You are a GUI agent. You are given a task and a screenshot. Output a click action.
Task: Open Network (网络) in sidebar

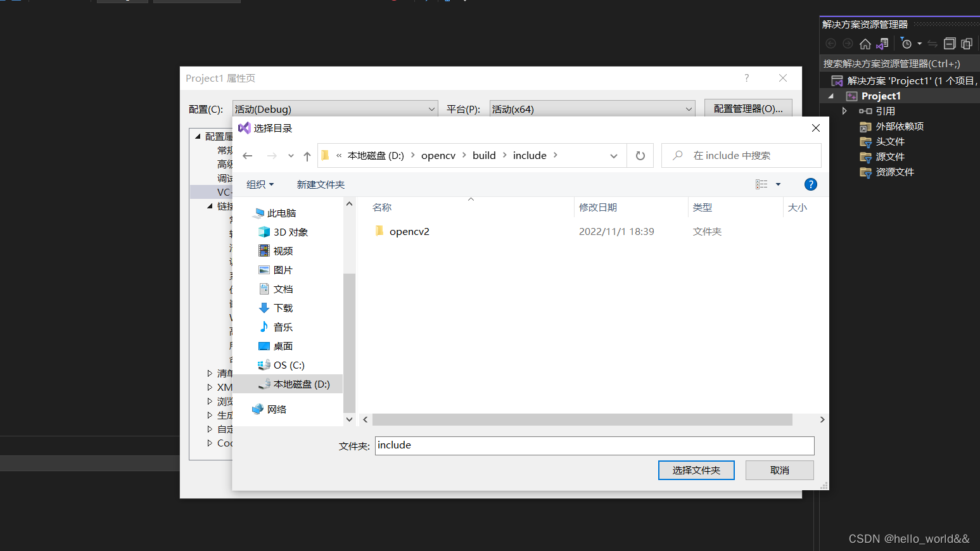[277, 410]
